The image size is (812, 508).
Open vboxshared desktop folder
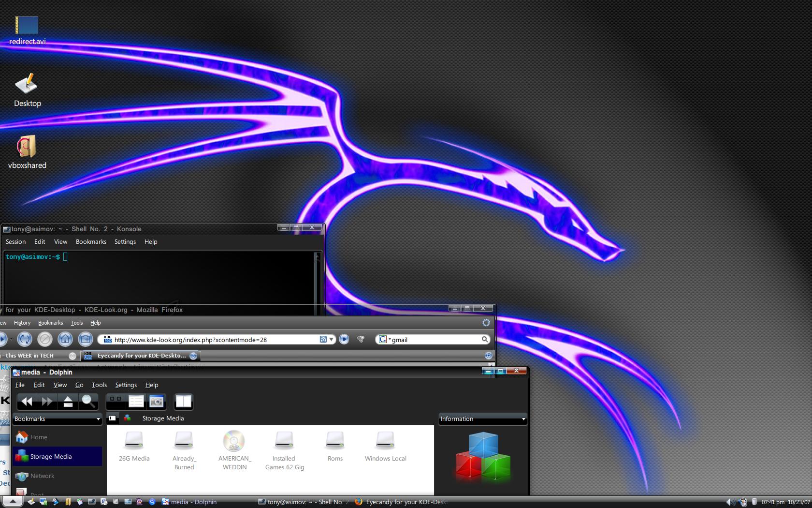pyautogui.click(x=27, y=152)
